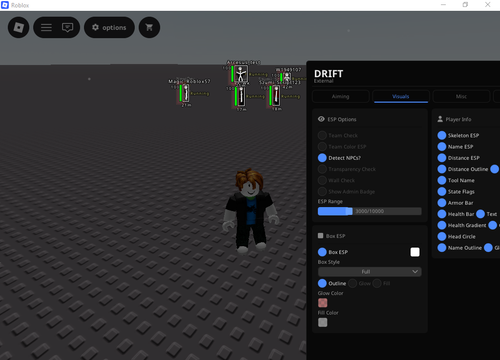Click the options gear button
Viewport: 500px width, 360px height.
click(109, 27)
